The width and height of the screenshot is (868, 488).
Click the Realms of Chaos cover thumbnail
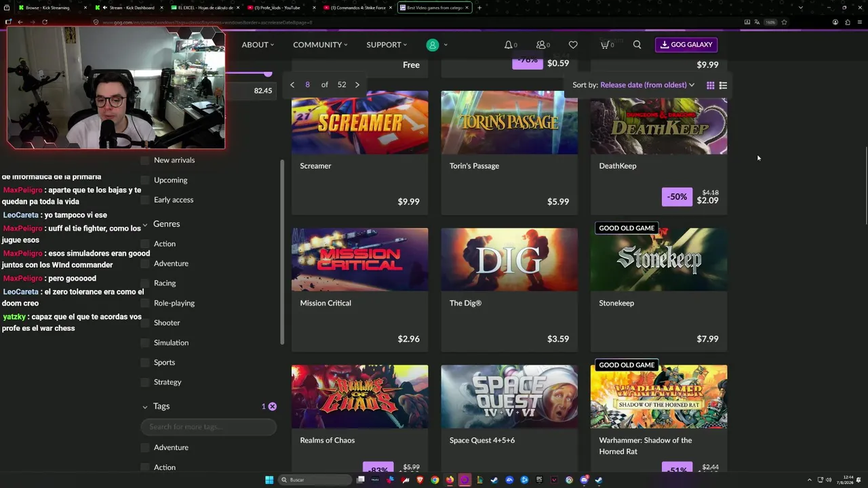[x=360, y=396]
